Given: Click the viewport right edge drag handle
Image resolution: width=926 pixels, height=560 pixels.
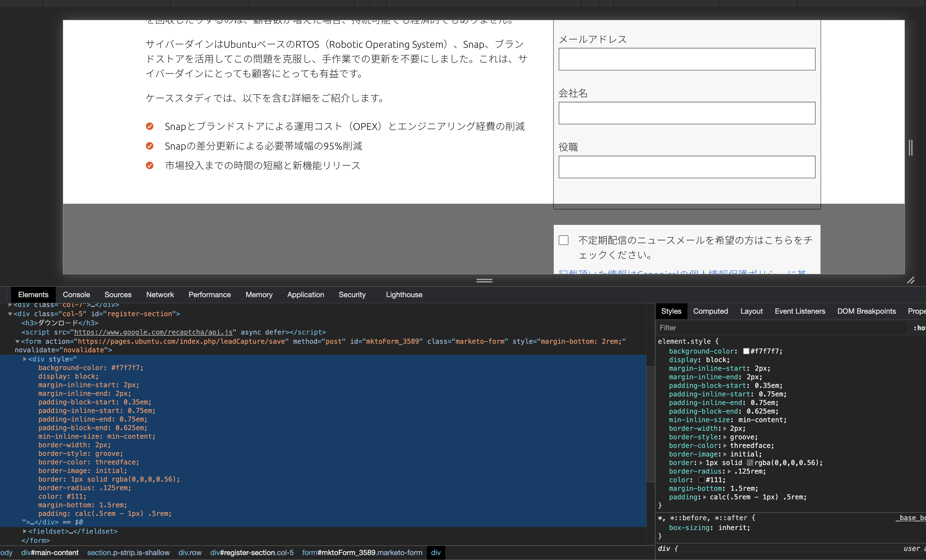Looking at the screenshot, I should click(910, 148).
